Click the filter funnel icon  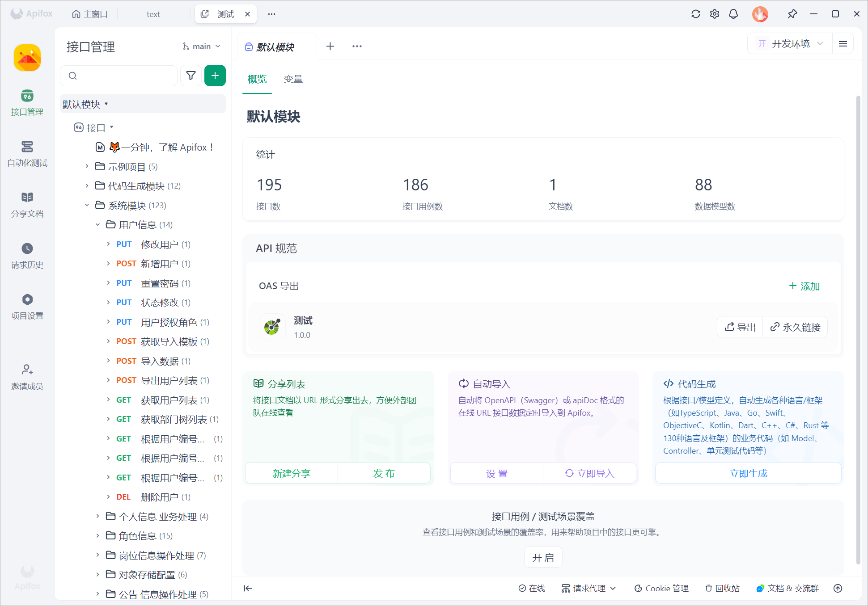(x=191, y=76)
